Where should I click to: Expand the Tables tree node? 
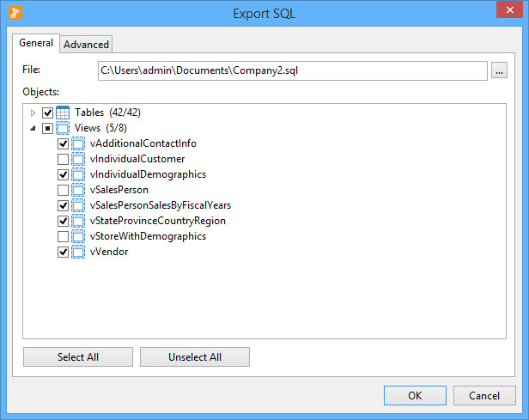[x=33, y=113]
